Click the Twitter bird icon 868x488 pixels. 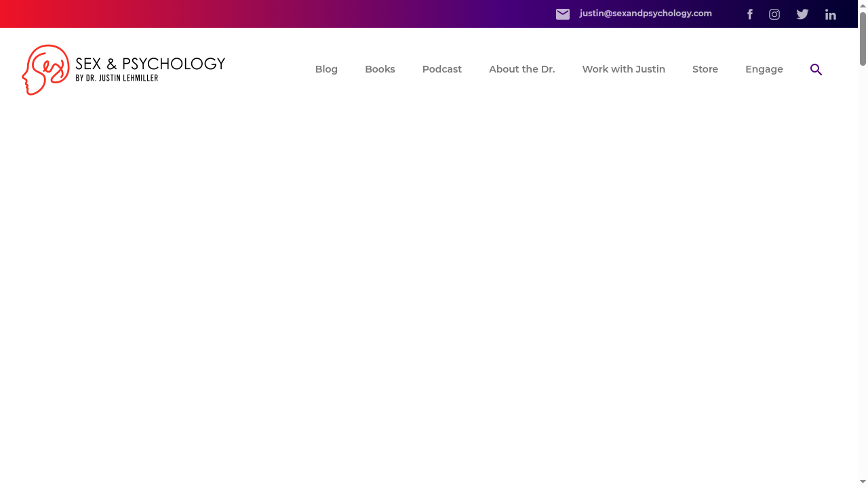click(x=802, y=14)
